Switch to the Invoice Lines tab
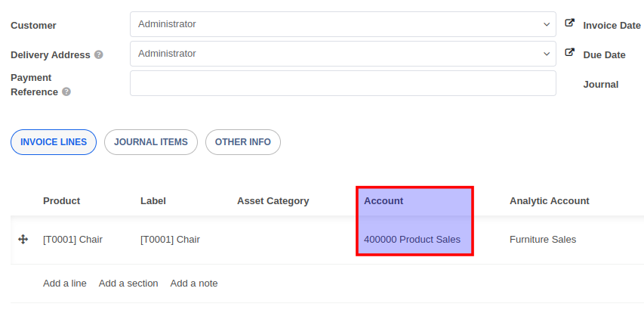The height and width of the screenshot is (310, 644). [54, 142]
